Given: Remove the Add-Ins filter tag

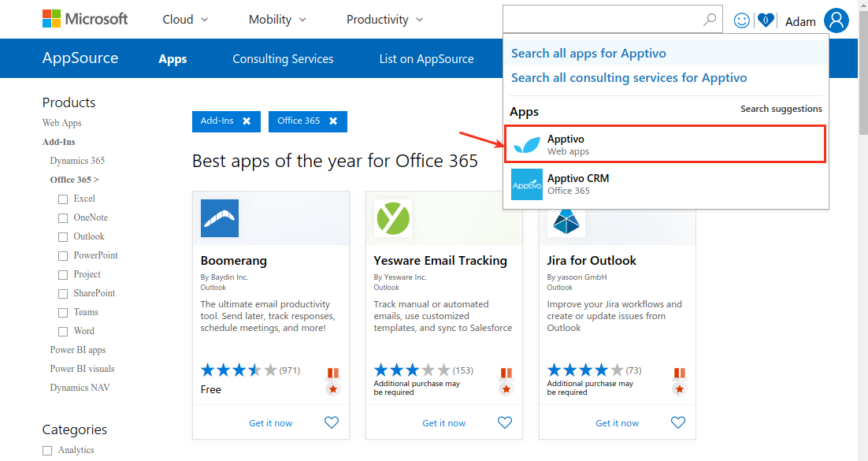Looking at the screenshot, I should [x=247, y=121].
